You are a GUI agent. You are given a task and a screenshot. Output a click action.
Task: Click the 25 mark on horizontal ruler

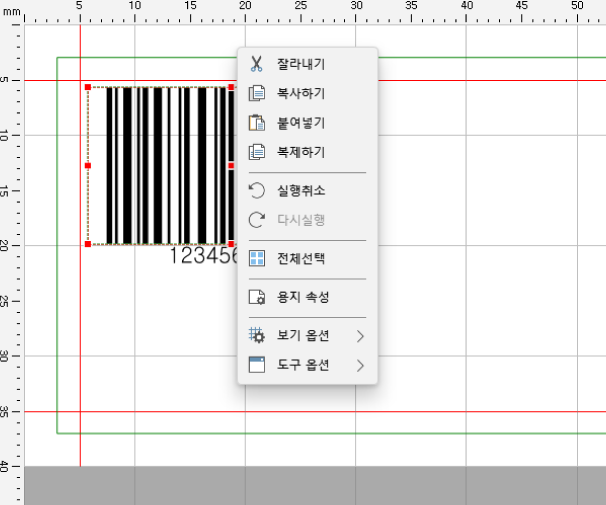click(x=301, y=5)
